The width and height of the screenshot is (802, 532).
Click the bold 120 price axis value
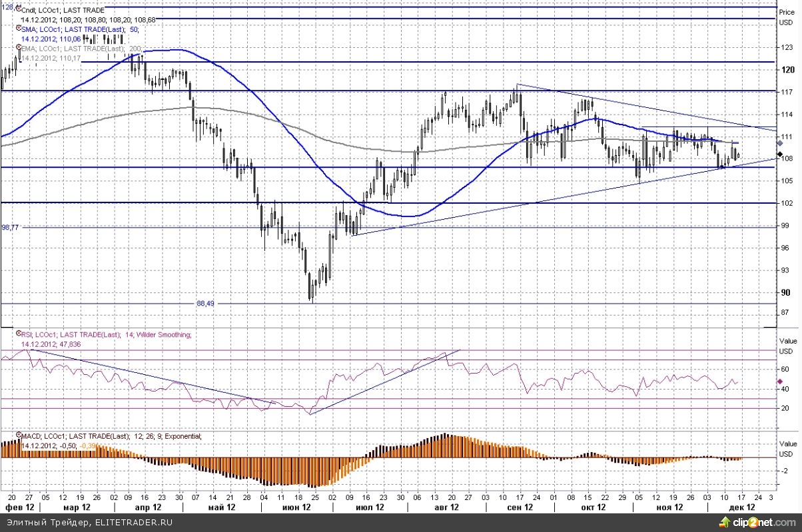coord(787,70)
